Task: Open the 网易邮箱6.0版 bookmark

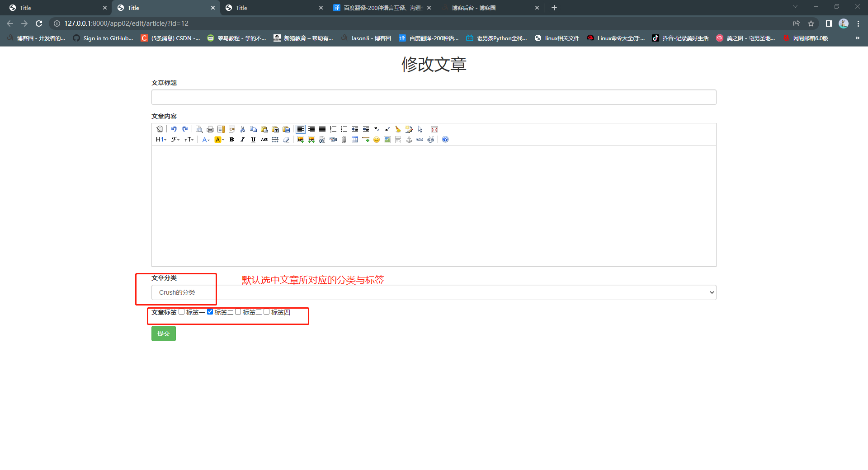Action: click(806, 38)
